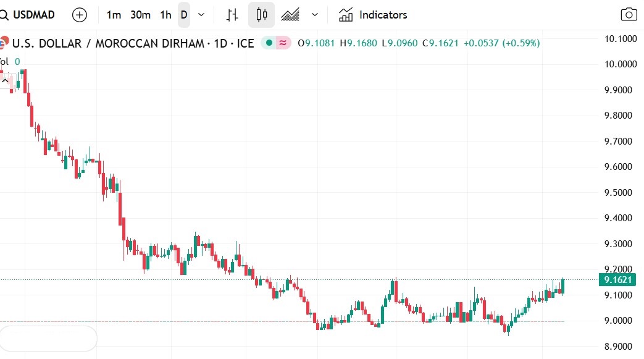
Task: Choose the Area chart style icon
Action: 290,15
